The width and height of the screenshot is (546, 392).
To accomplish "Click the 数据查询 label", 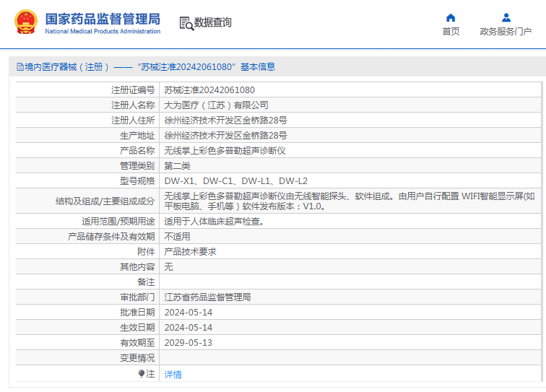I will [x=212, y=22].
